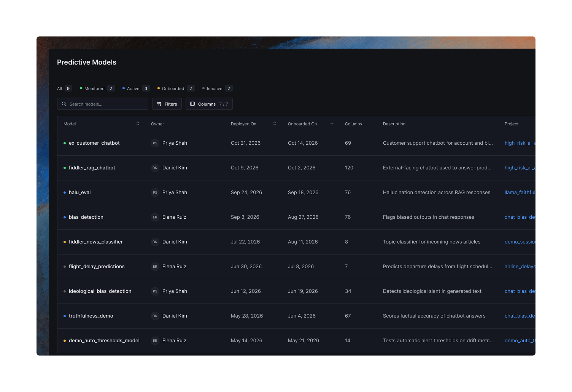Switch to the Monitored tab
The image size is (572, 392).
pyautogui.click(x=97, y=89)
